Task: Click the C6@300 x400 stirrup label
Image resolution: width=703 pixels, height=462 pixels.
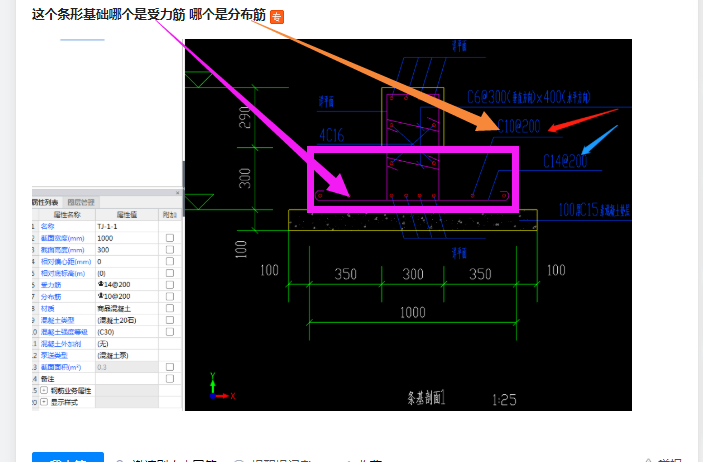Action: click(x=529, y=97)
